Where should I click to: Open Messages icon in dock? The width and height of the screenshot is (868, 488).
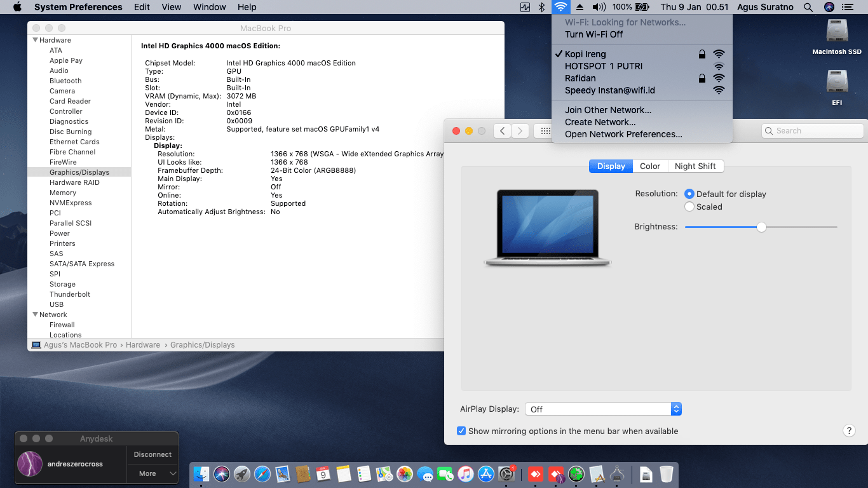tap(425, 474)
